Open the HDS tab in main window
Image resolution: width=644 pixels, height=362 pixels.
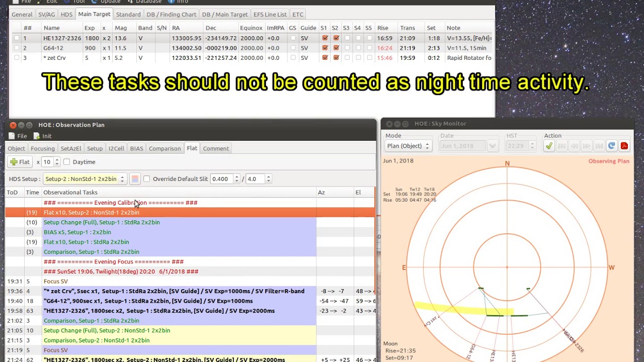pyautogui.click(x=66, y=15)
